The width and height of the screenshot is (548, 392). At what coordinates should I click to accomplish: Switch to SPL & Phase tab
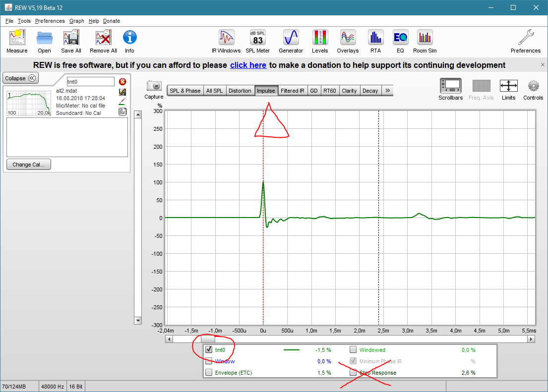coord(185,91)
